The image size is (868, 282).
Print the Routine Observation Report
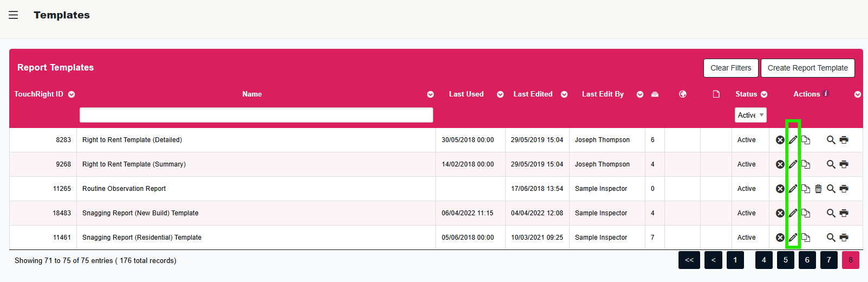[x=844, y=189]
